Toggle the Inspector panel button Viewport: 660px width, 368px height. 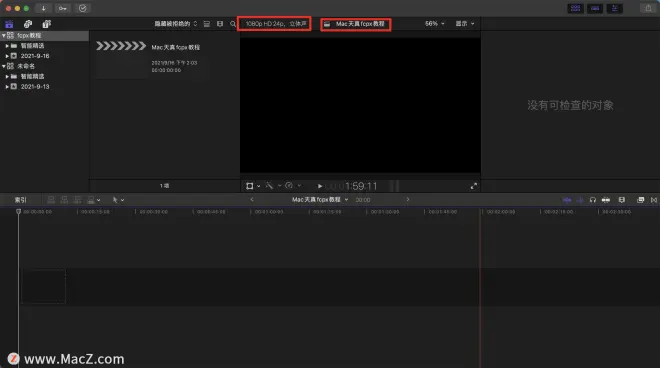click(x=615, y=8)
